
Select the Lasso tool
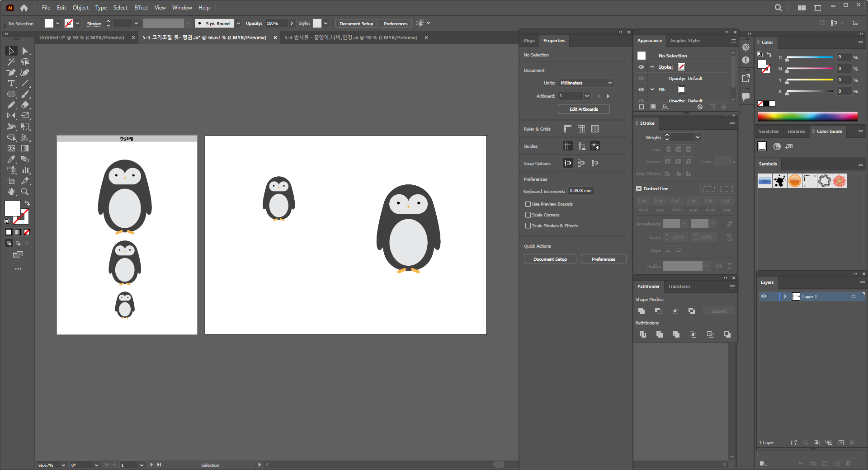[x=25, y=62]
